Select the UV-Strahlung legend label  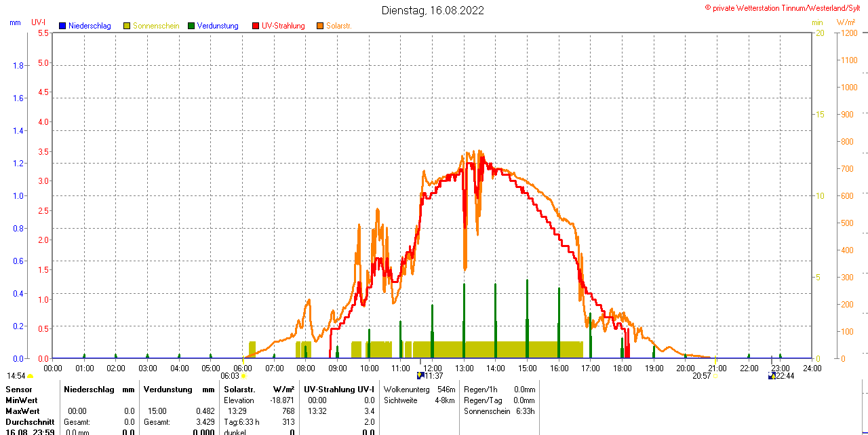coord(283,26)
